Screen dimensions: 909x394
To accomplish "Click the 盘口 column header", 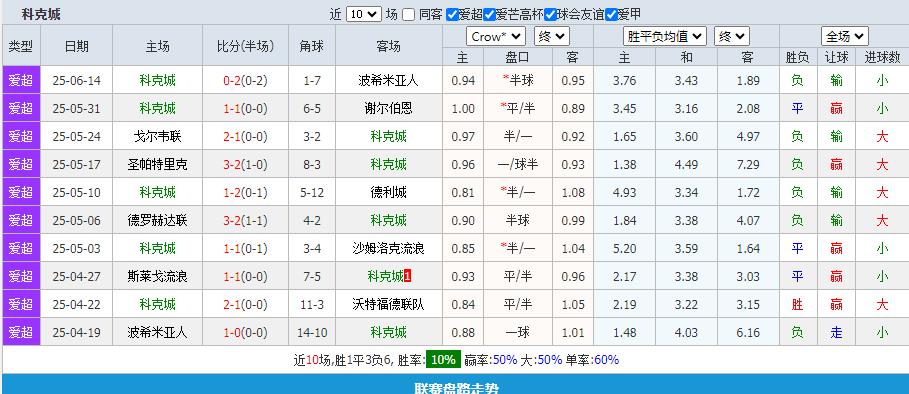I will (518, 57).
